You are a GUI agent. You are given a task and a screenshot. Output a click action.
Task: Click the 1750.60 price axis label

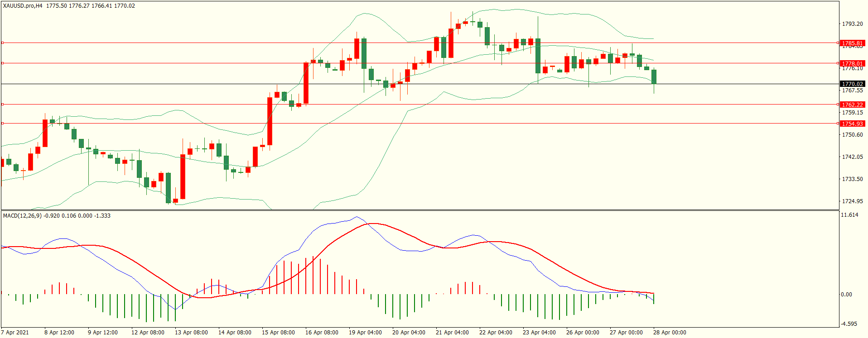click(x=852, y=135)
